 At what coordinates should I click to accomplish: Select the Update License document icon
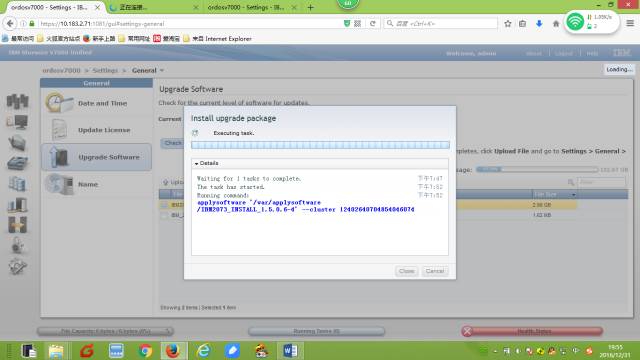click(60, 129)
